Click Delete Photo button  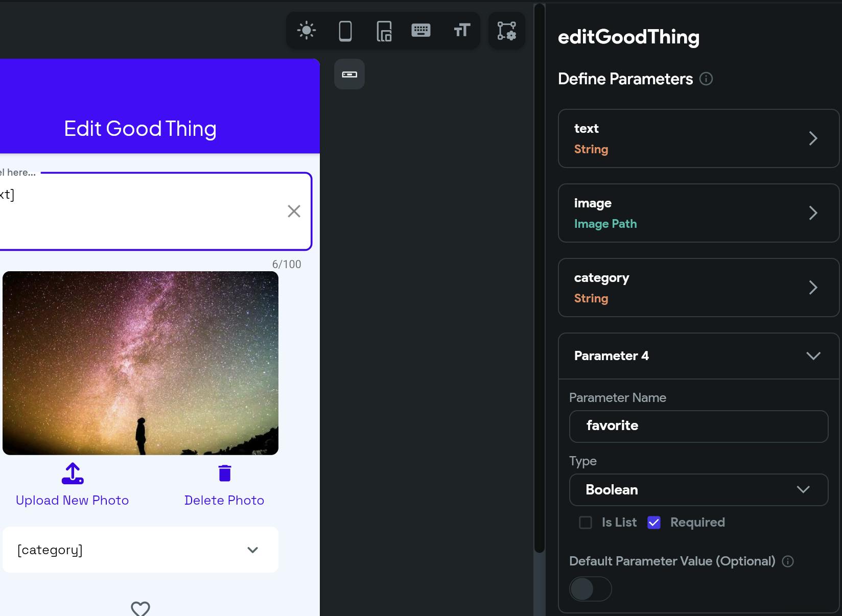pos(224,500)
